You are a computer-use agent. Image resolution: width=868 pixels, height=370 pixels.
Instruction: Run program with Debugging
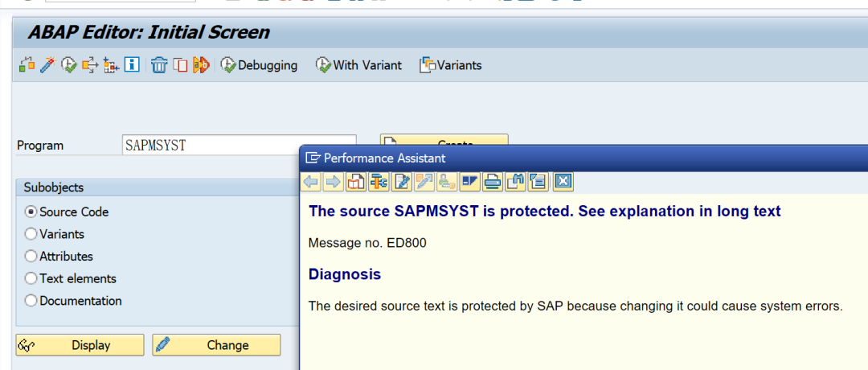[259, 65]
